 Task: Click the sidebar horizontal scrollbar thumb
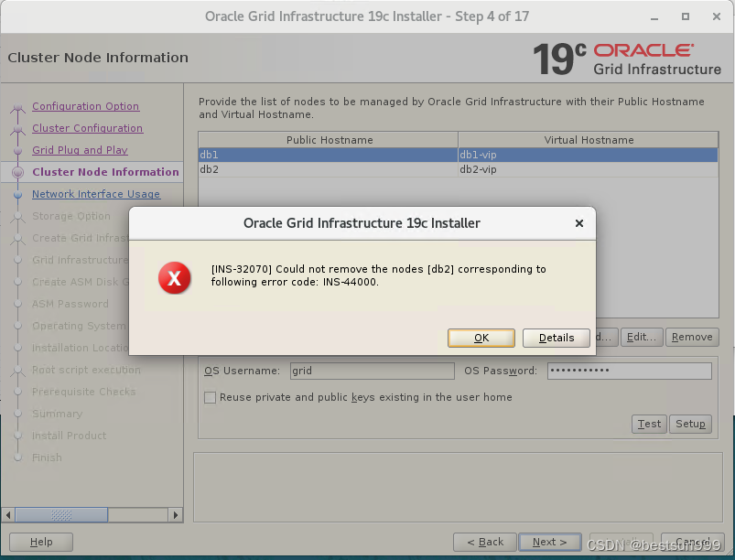coord(61,515)
